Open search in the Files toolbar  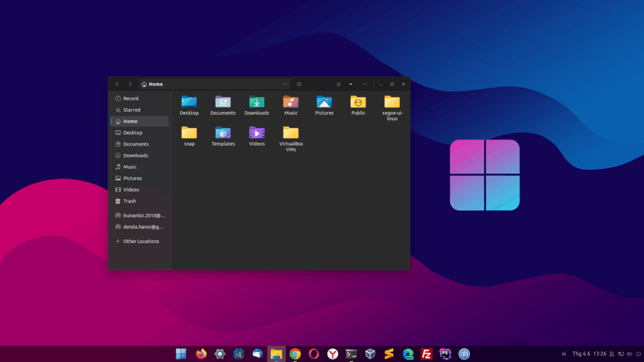pos(299,84)
